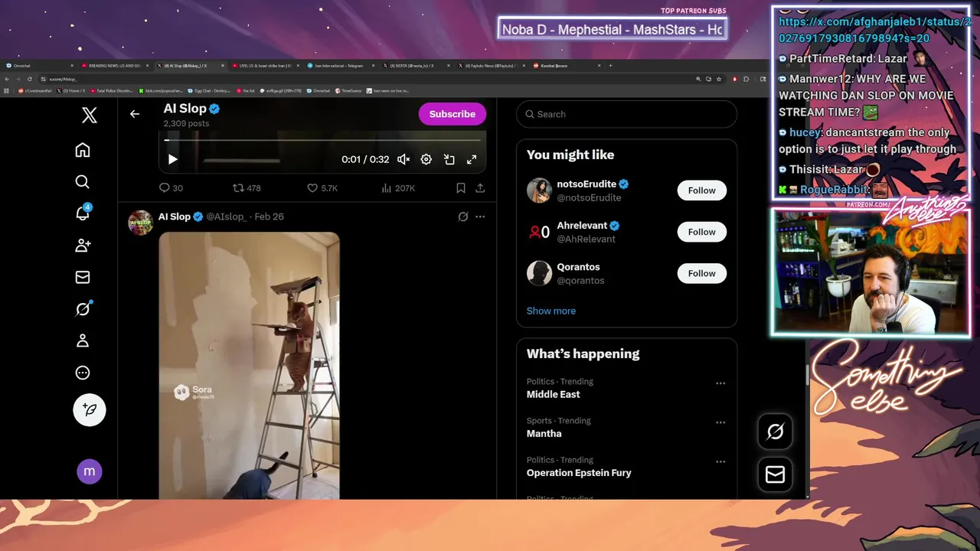Open more options on Feb 26 post
This screenshot has height=551, width=980.
pyautogui.click(x=480, y=217)
